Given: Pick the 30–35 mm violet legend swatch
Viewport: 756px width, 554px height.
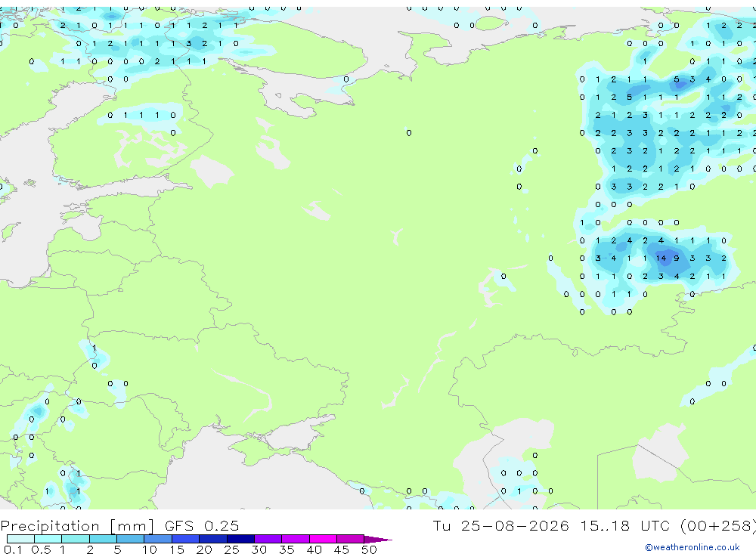Looking at the screenshot, I should (x=268, y=539).
